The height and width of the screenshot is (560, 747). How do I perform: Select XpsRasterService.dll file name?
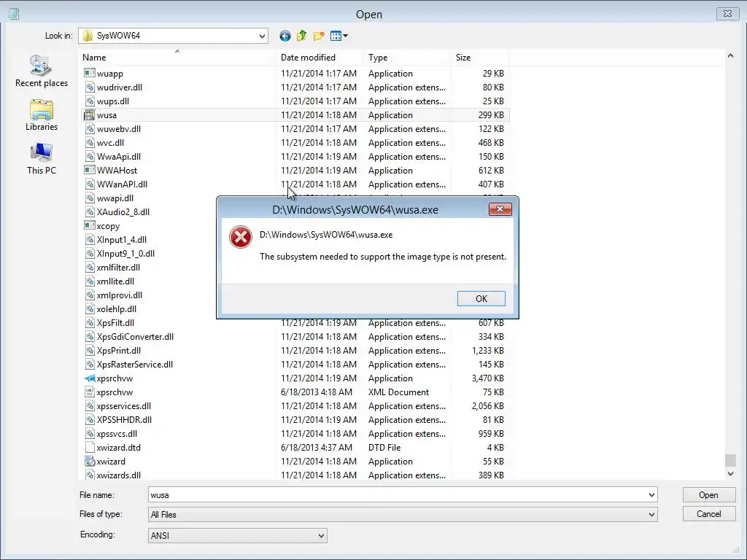[135, 365]
